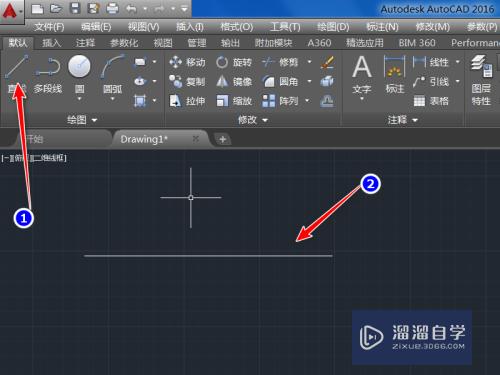Activate the Trim (修剪) tool
Viewport: 500px width, 375px height.
280,62
